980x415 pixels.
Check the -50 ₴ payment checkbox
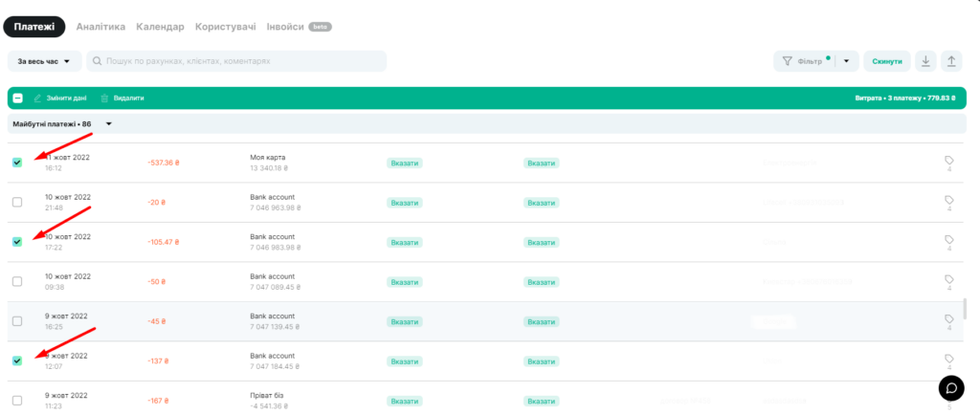[x=17, y=281]
